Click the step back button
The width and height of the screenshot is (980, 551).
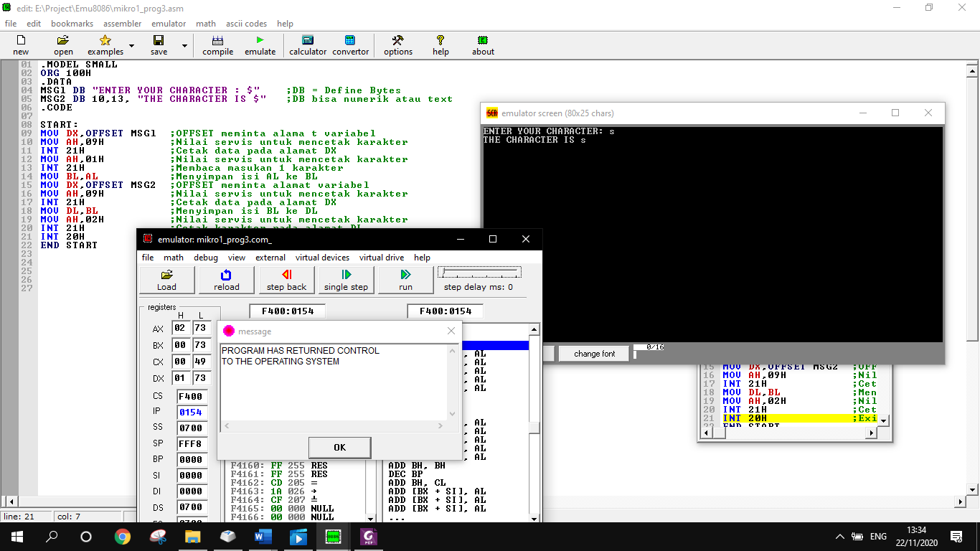[x=286, y=280]
